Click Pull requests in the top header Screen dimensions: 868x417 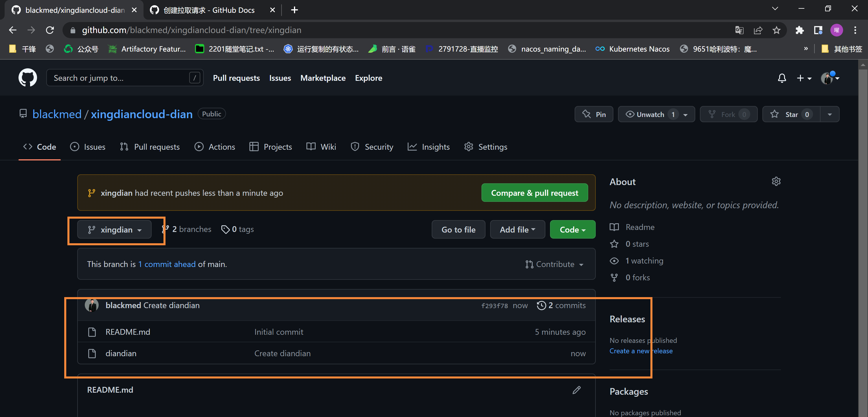click(236, 78)
